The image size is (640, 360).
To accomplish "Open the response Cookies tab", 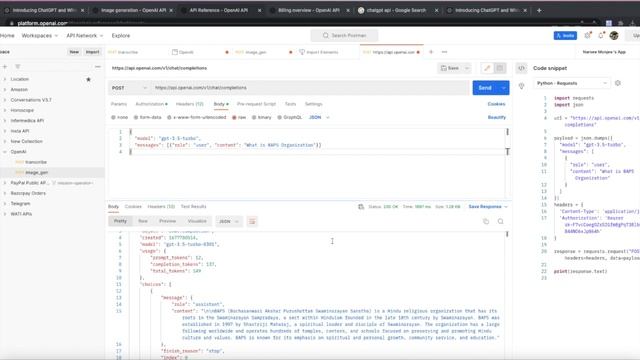I will point(133,207).
